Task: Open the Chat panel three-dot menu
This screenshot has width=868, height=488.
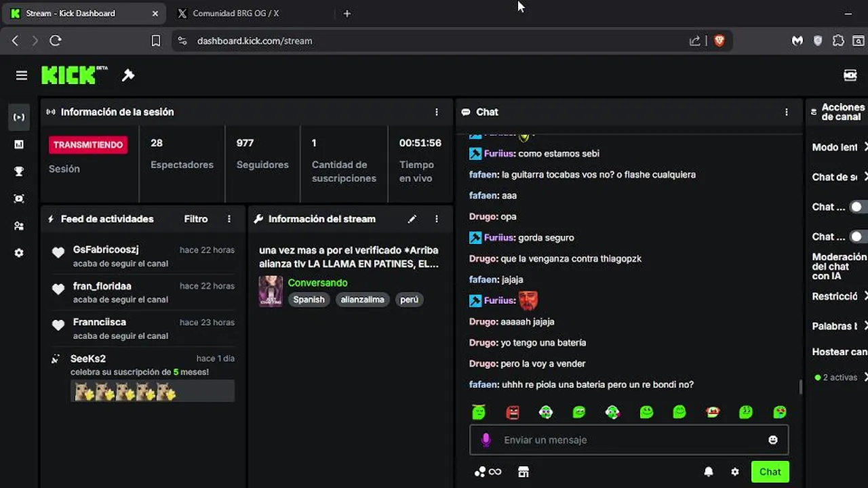Action: [787, 112]
